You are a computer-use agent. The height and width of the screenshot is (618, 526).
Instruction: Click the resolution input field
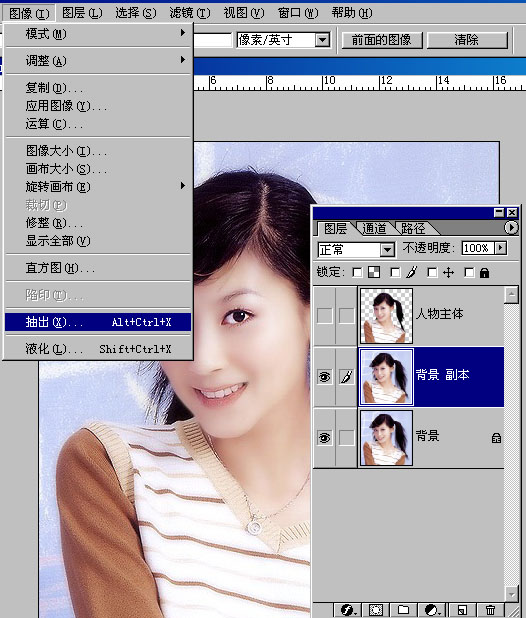tap(212, 40)
